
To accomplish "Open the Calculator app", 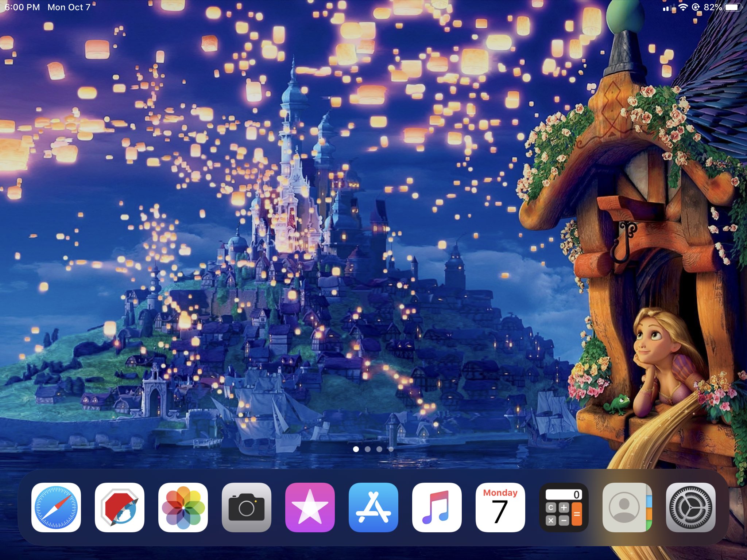I will tap(564, 507).
